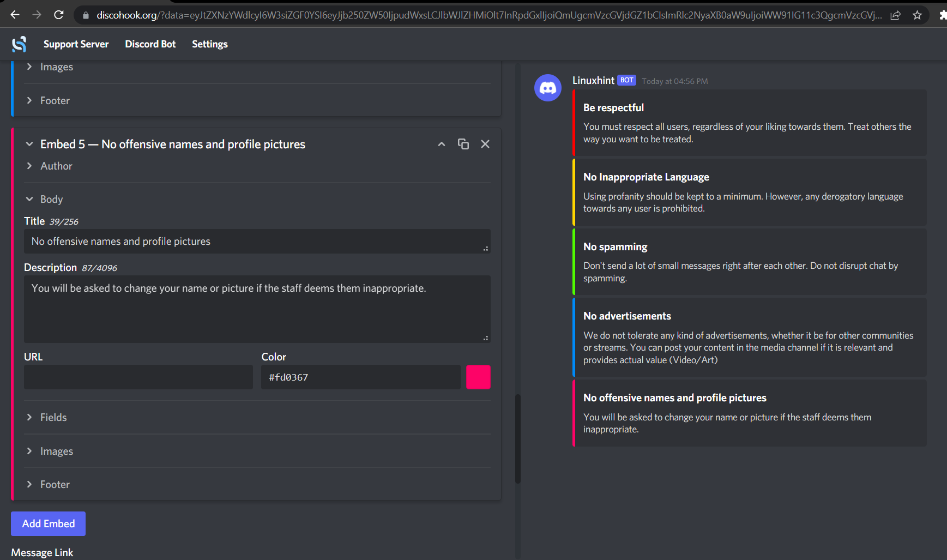This screenshot has height=560, width=947.
Task: Click the BOT badge next to Linuxhint
Action: tap(626, 80)
